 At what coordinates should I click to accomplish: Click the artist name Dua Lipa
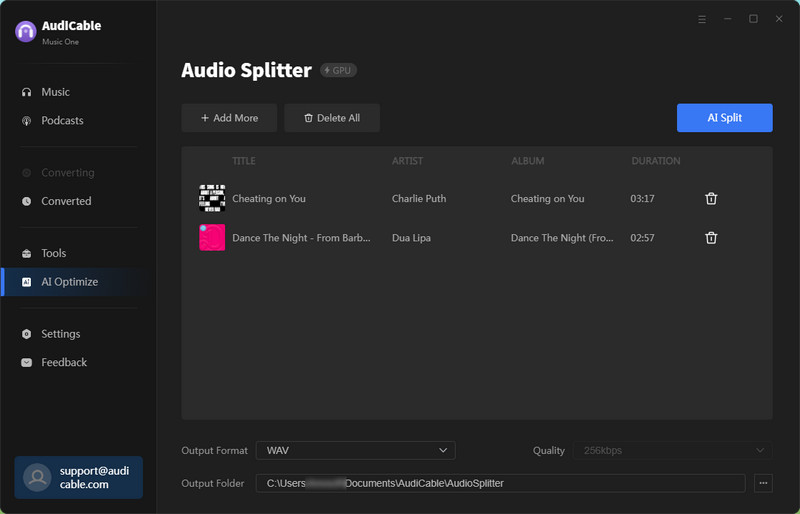pyautogui.click(x=411, y=238)
